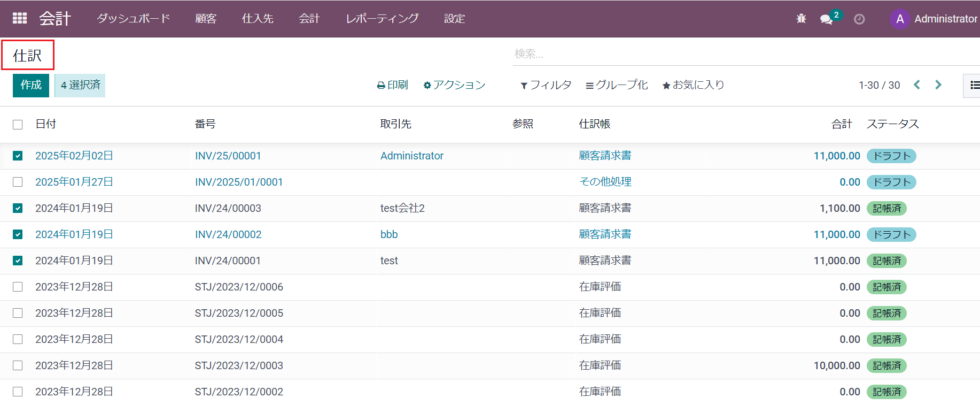
Task: Open the apps grid menu icon
Action: (x=20, y=18)
